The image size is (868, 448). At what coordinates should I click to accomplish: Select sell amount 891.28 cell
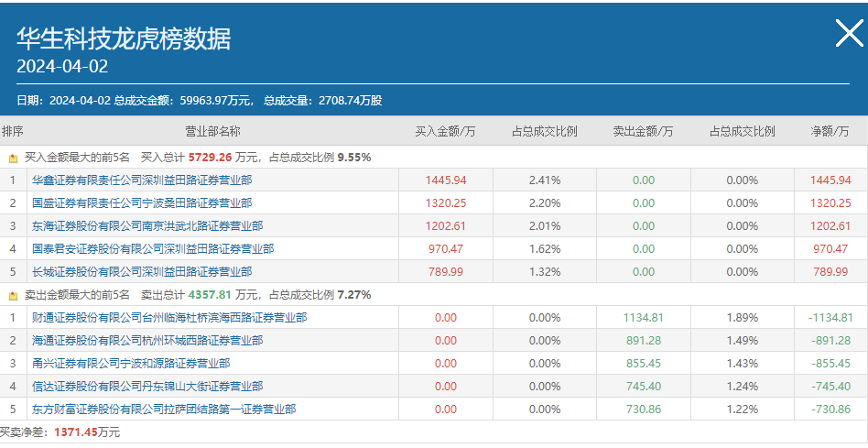point(644,341)
